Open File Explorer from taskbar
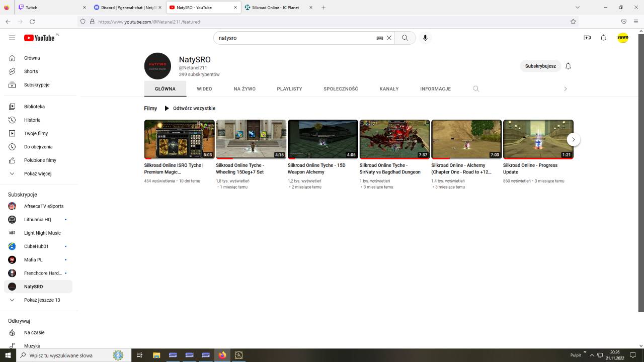The width and height of the screenshot is (644, 362). coord(156,355)
